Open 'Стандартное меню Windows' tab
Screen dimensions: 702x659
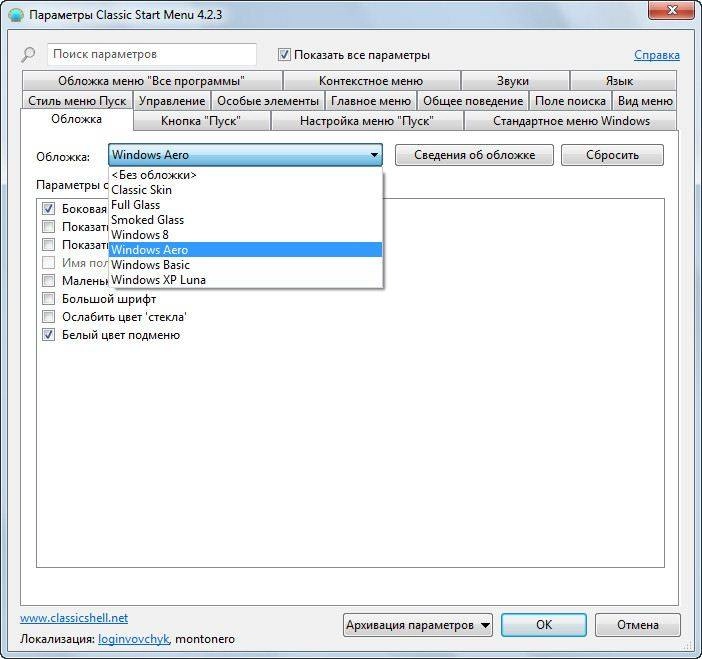pos(571,121)
